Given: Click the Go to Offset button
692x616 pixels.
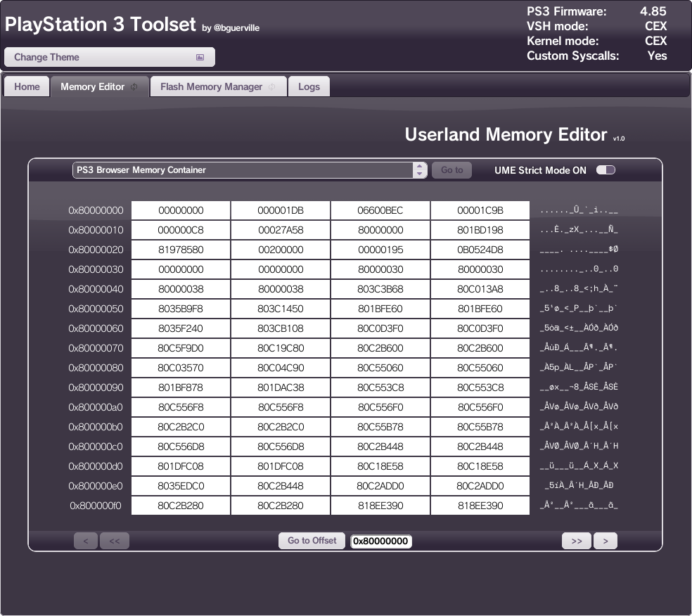Looking at the screenshot, I should tap(312, 541).
